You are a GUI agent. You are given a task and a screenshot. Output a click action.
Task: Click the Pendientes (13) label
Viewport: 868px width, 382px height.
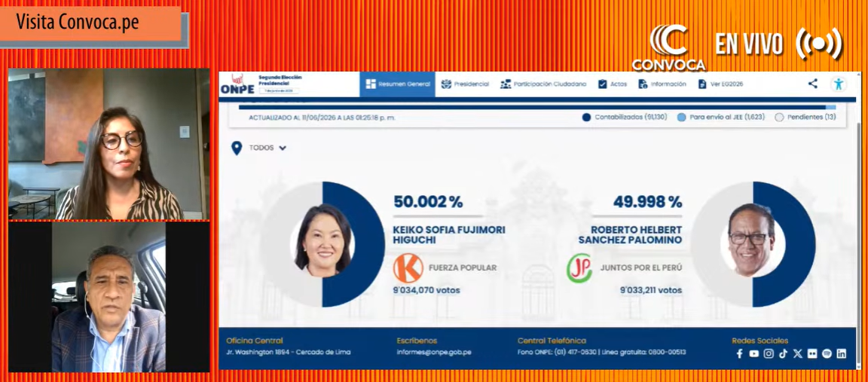pos(811,118)
